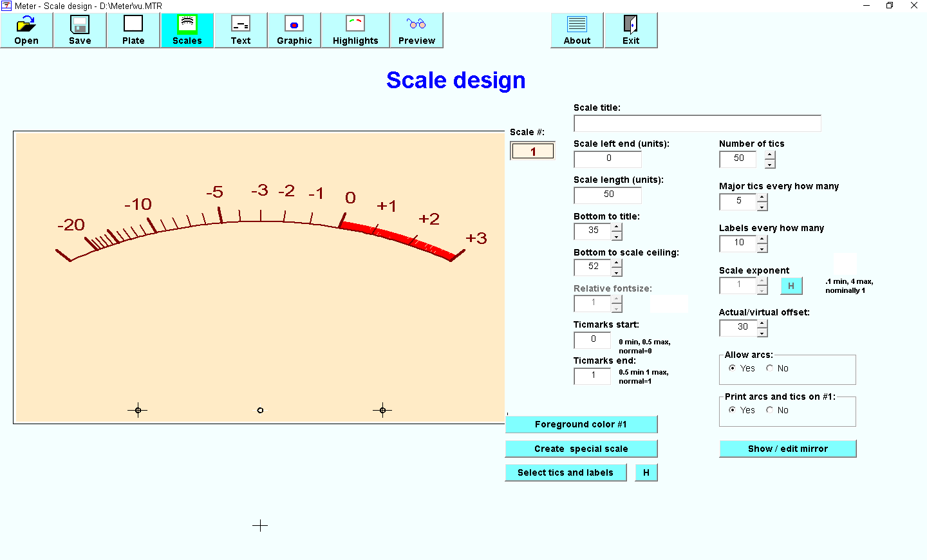Open the Plate design tool

133,30
